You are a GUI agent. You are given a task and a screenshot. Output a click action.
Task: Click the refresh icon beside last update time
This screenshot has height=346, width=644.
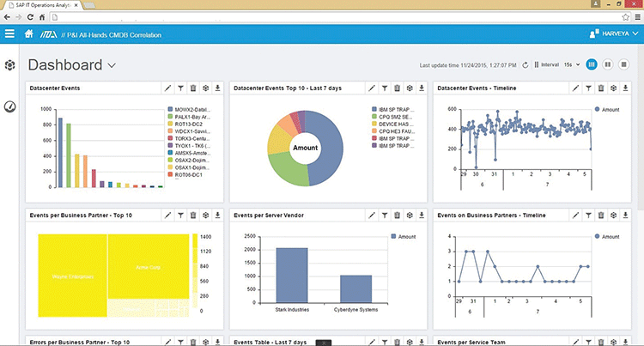(x=525, y=65)
